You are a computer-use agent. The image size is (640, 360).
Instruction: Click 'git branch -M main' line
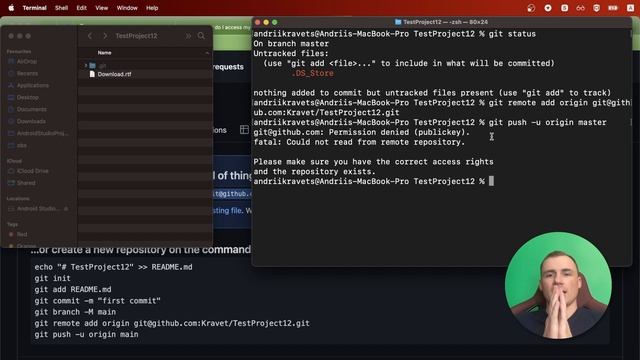click(75, 312)
